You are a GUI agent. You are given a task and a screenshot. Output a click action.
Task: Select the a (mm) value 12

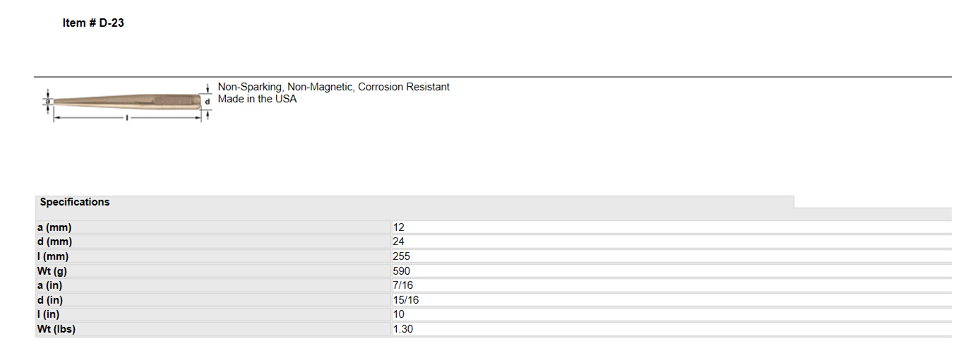click(x=398, y=227)
